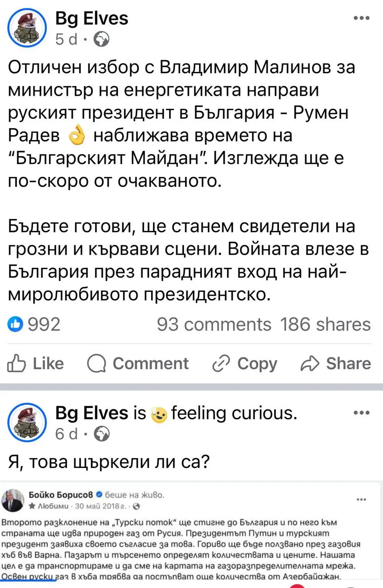Share the first Bg Elves post
The width and height of the screenshot is (383, 588).
click(x=336, y=364)
